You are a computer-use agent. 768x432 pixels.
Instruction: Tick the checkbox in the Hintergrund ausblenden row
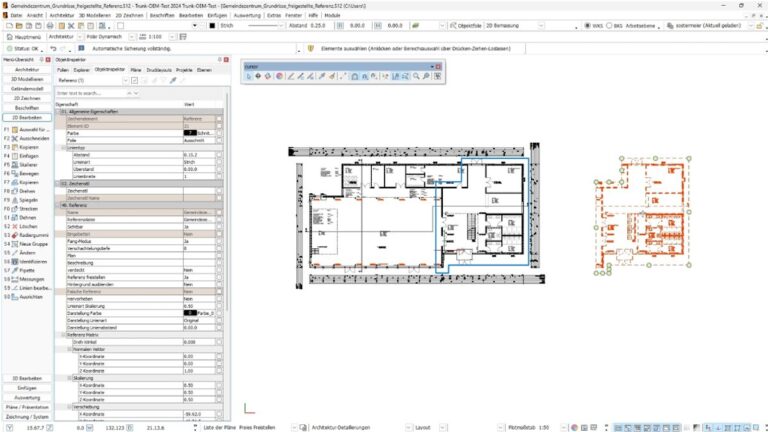[x=219, y=285]
